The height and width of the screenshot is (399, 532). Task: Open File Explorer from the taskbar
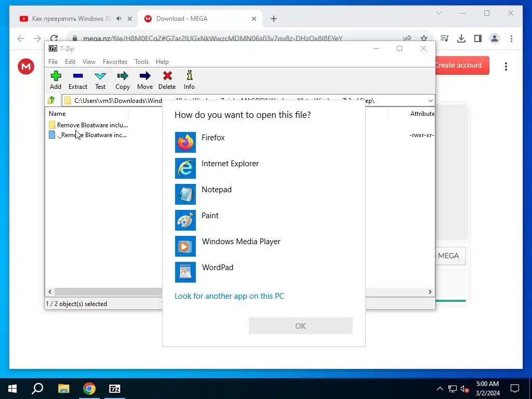[x=63, y=389]
